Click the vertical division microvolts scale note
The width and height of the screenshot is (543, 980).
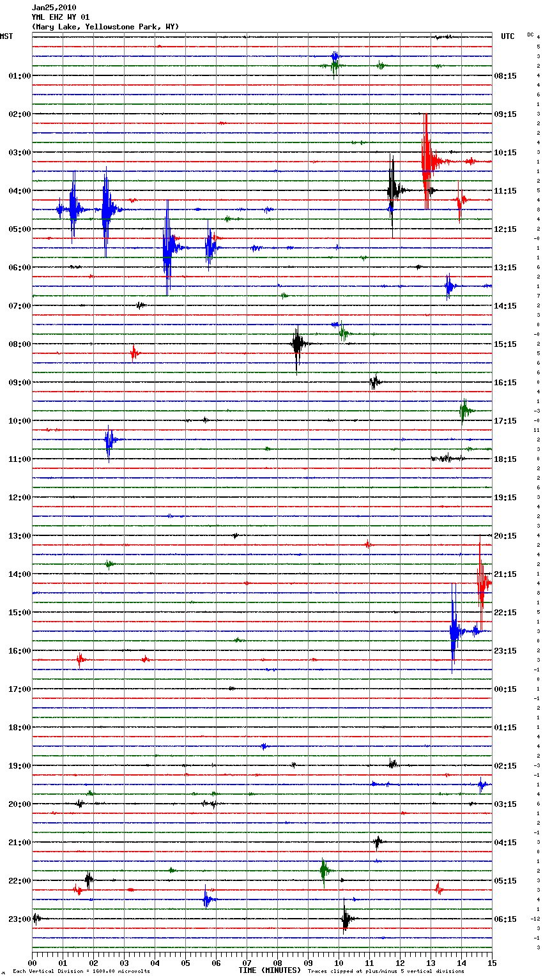tap(81, 972)
